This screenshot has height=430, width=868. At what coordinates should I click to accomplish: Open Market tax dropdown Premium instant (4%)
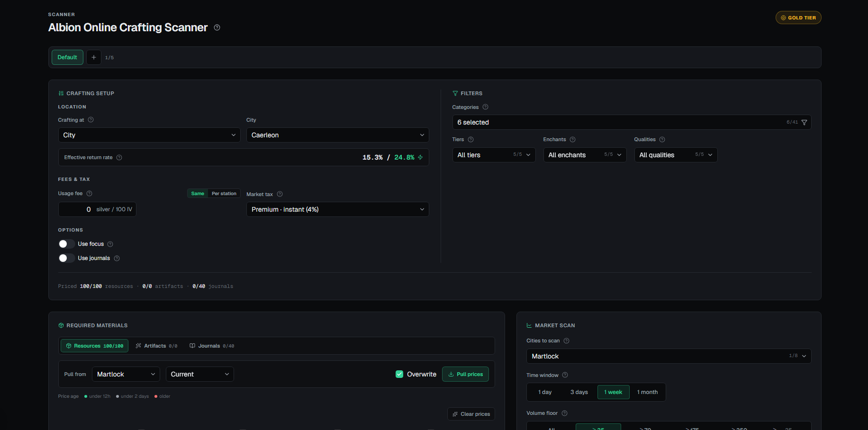click(337, 209)
